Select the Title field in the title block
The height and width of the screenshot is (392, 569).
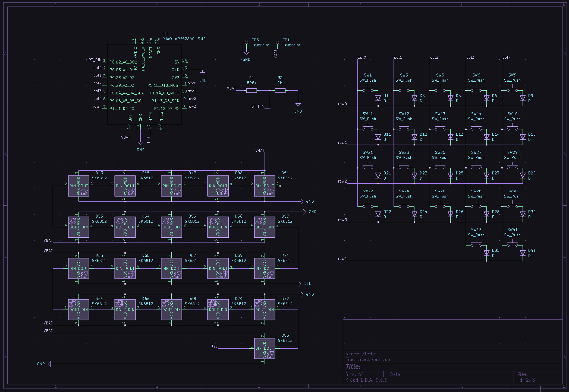(x=353, y=367)
